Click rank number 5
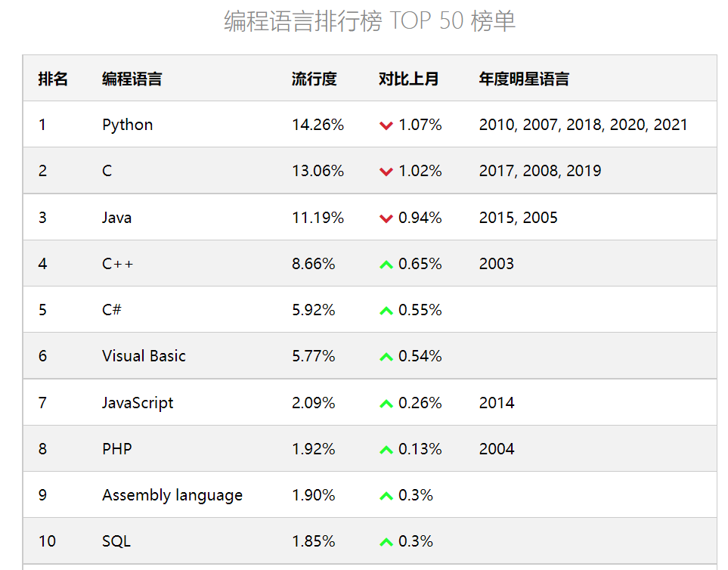 tap(43, 310)
